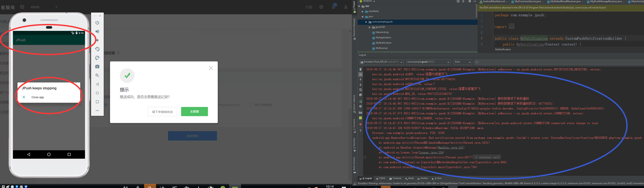The image size is (644, 188).
Task: Click down arrow in logcat toolbar
Action: [x=360, y=85]
